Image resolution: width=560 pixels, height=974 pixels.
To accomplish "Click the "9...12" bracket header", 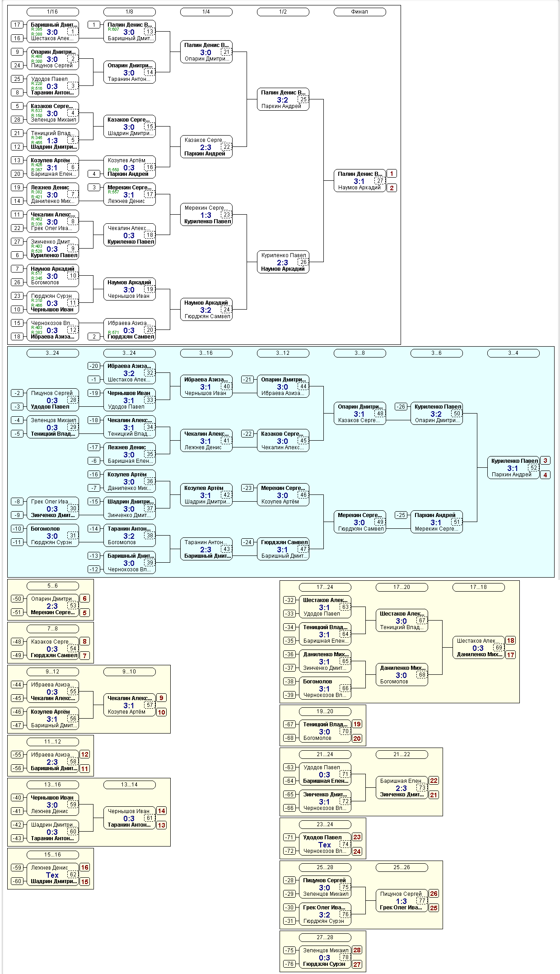I will click(x=52, y=672).
